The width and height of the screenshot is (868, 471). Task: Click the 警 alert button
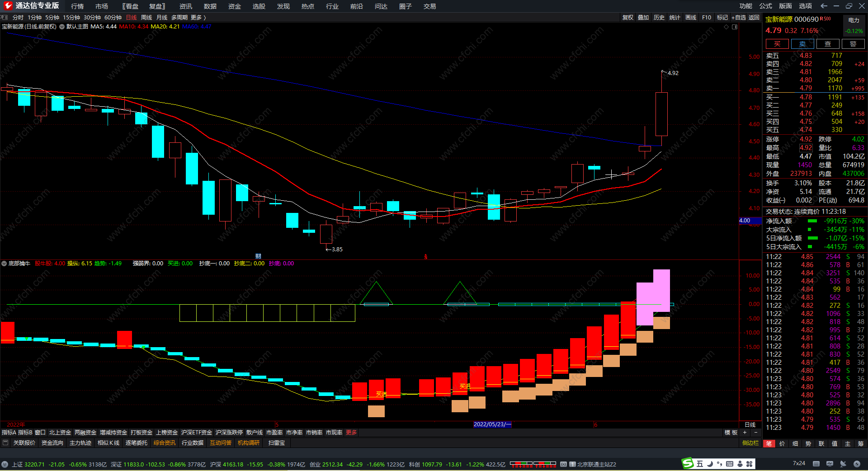click(853, 44)
